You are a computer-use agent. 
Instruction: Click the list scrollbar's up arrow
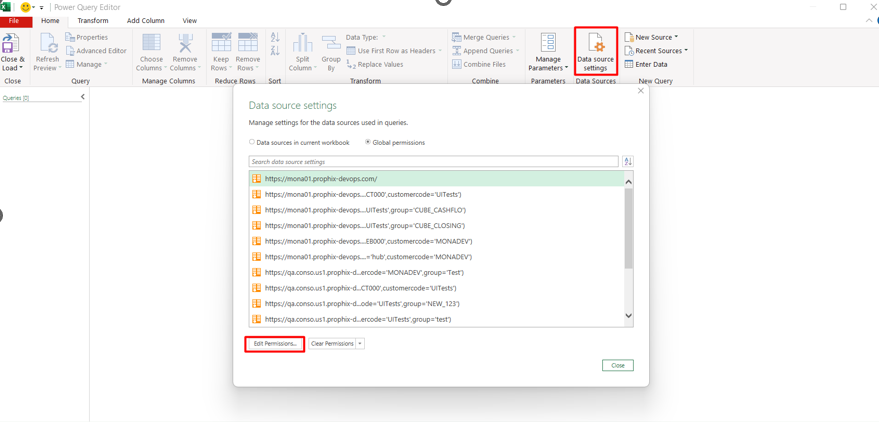click(628, 182)
